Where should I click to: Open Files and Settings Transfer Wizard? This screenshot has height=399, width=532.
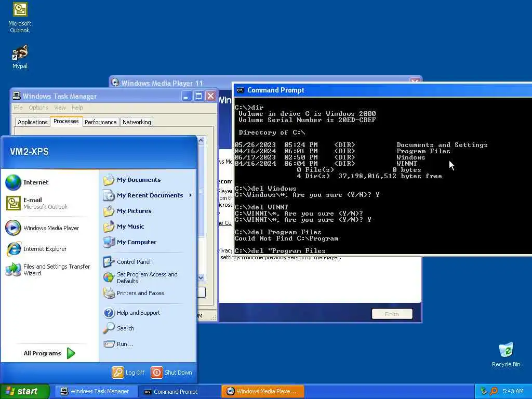tap(48, 270)
